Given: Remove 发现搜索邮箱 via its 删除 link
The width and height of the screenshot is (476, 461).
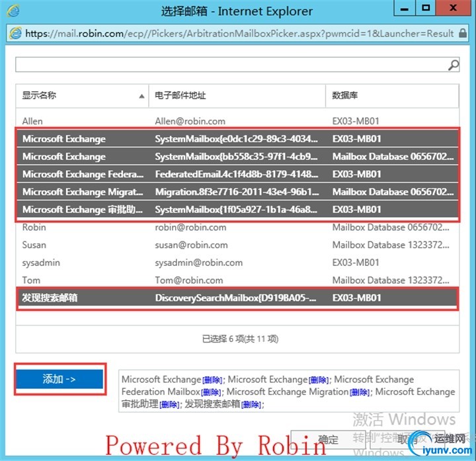Looking at the screenshot, I should [x=251, y=405].
